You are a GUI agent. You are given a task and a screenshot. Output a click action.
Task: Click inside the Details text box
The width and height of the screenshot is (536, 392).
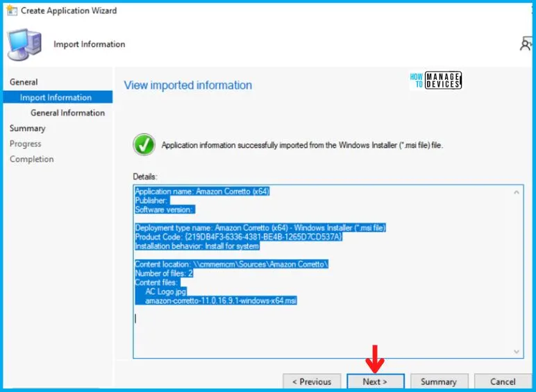328,271
